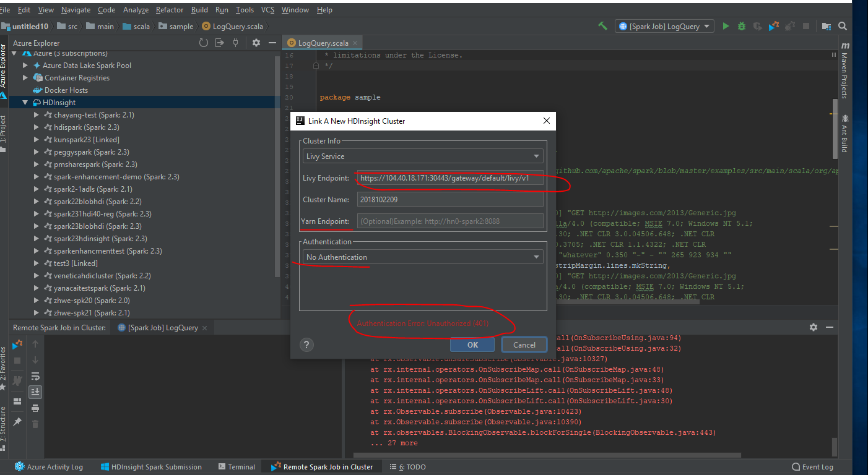This screenshot has height=475, width=868.
Task: Pin the Remote Spark Job tool window
Action: tap(17, 421)
